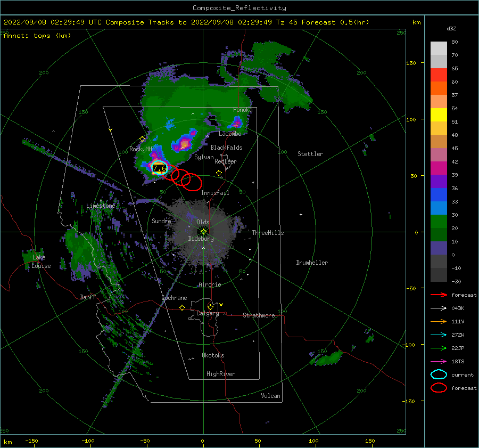Viewport: 479px width, 448px height.
Task: Pick the 80-70 dBZ white swatch
Action: pos(439,48)
